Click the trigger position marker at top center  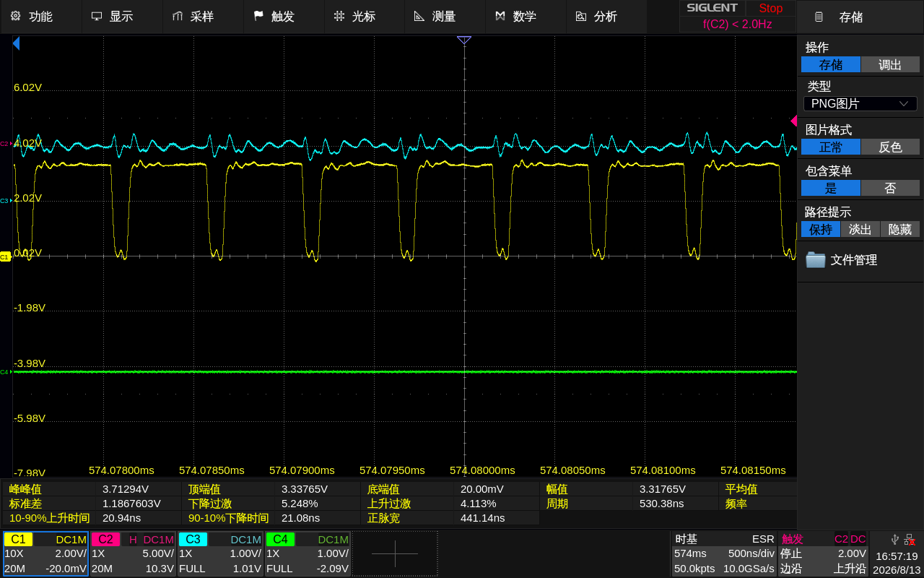(464, 40)
